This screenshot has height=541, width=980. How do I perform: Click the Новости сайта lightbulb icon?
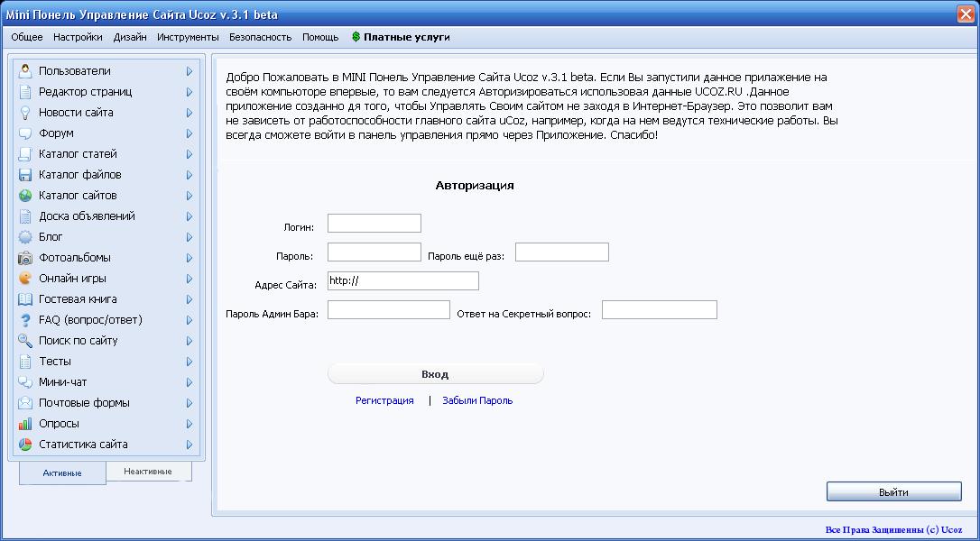click(25, 113)
